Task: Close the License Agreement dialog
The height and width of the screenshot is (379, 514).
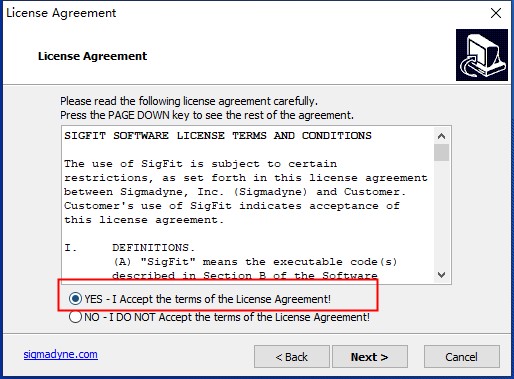Action: (x=496, y=13)
